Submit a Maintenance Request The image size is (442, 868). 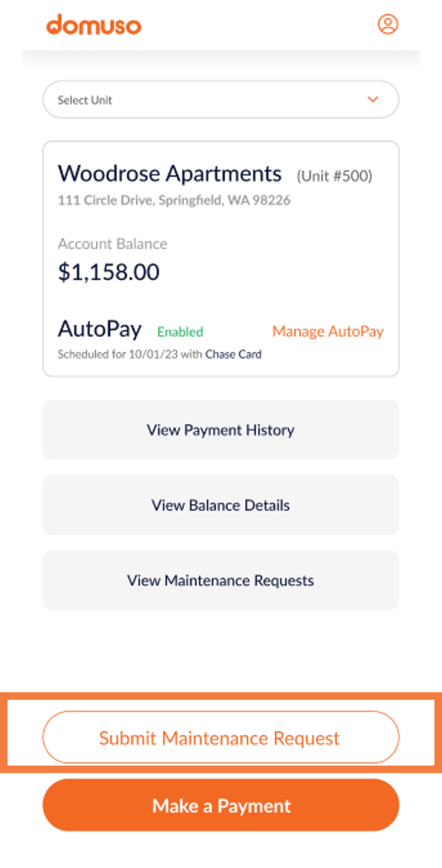[x=220, y=737]
